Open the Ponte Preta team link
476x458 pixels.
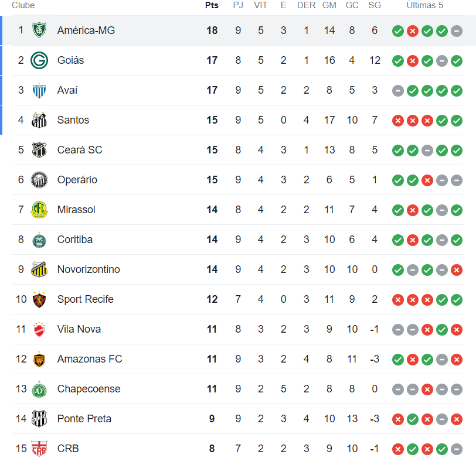(x=84, y=419)
